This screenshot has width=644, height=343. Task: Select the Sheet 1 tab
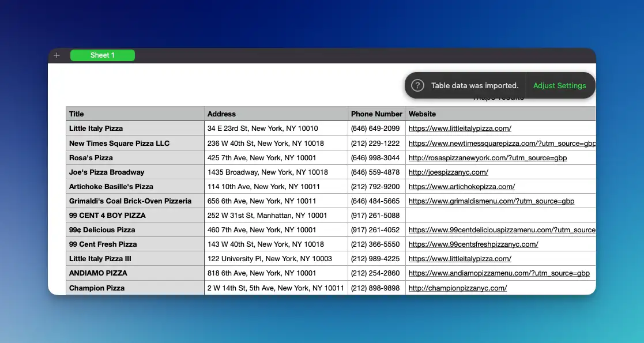102,55
